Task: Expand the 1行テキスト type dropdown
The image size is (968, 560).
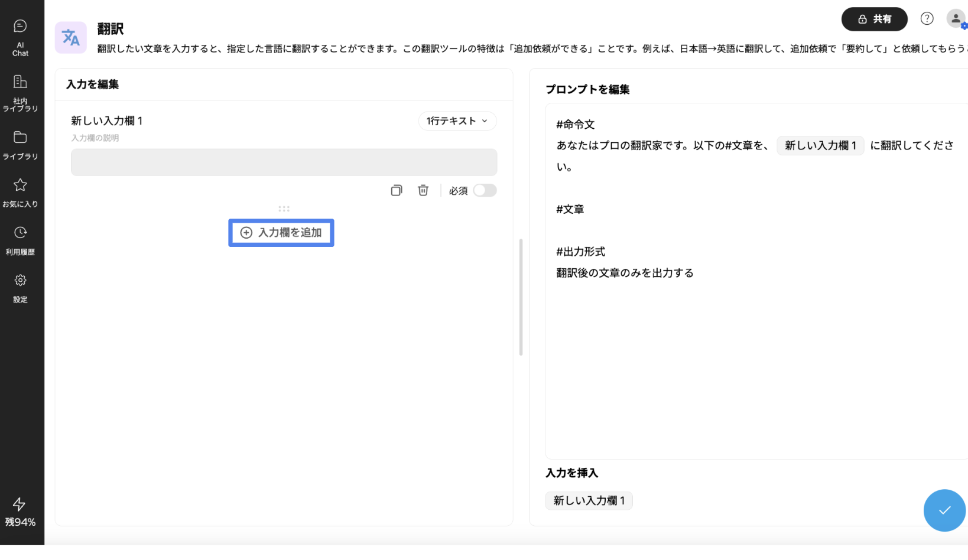Action: [457, 121]
